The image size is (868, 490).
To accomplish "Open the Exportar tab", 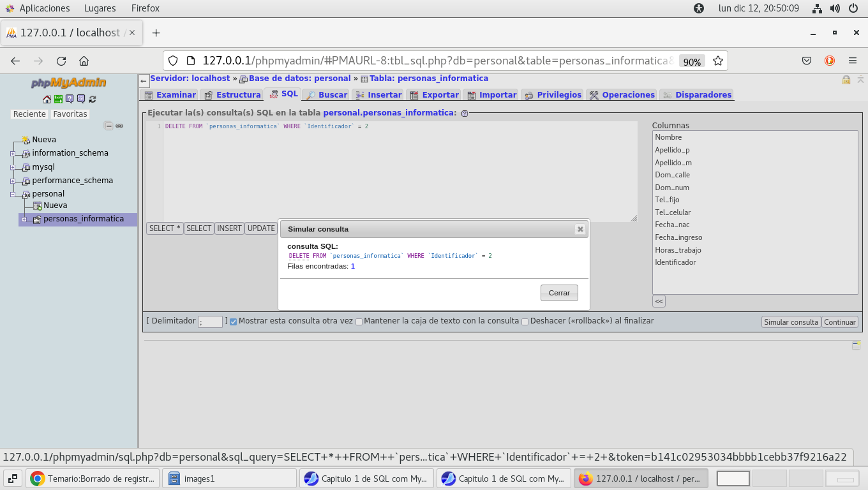I will click(x=433, y=95).
